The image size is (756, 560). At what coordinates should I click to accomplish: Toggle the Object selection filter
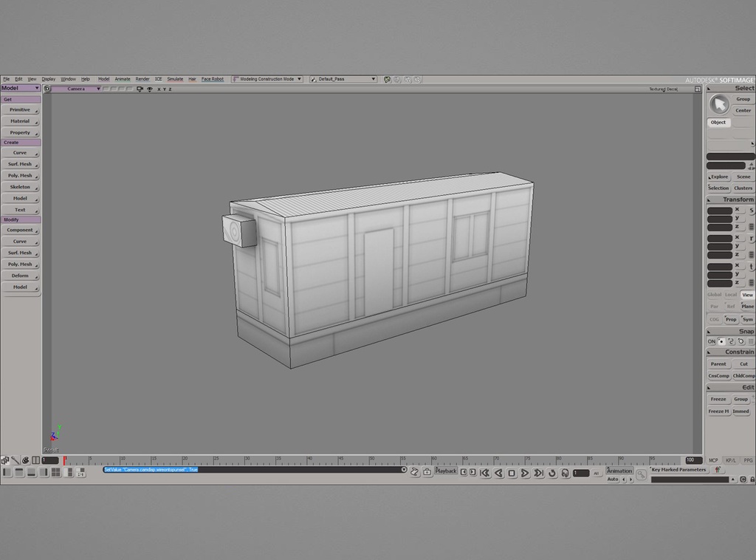coord(718,122)
